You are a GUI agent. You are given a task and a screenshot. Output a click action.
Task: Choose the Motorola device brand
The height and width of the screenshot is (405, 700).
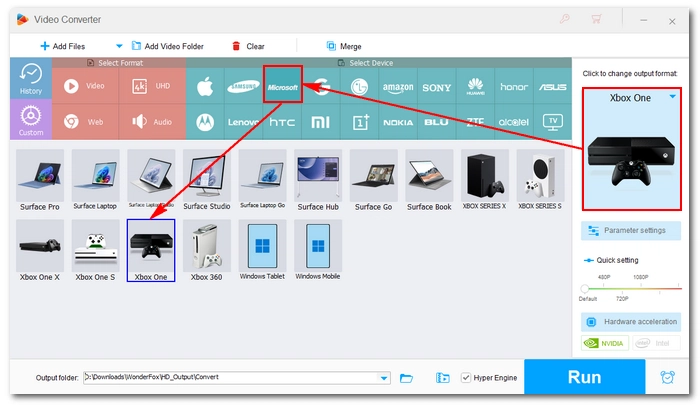(205, 122)
